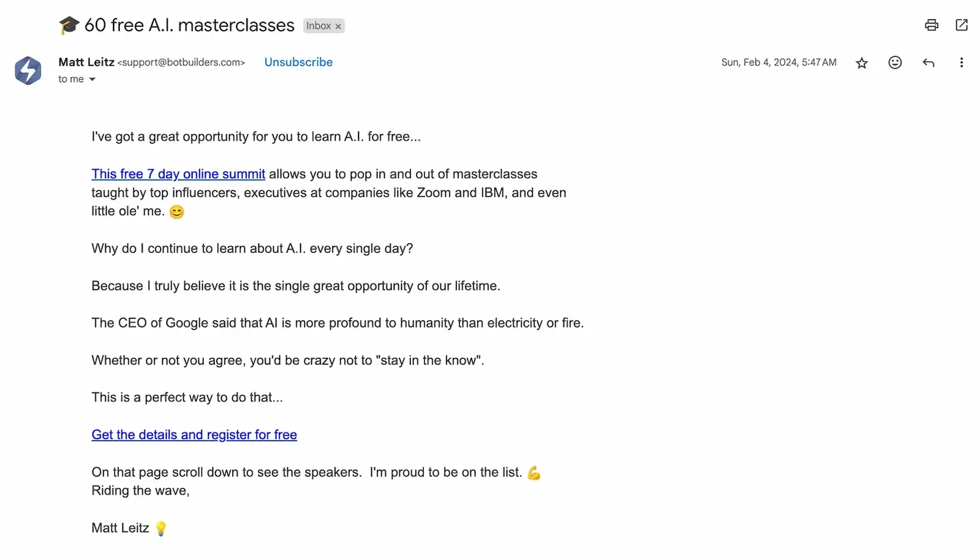Print this email using the printer icon
980x559 pixels.
(932, 25)
